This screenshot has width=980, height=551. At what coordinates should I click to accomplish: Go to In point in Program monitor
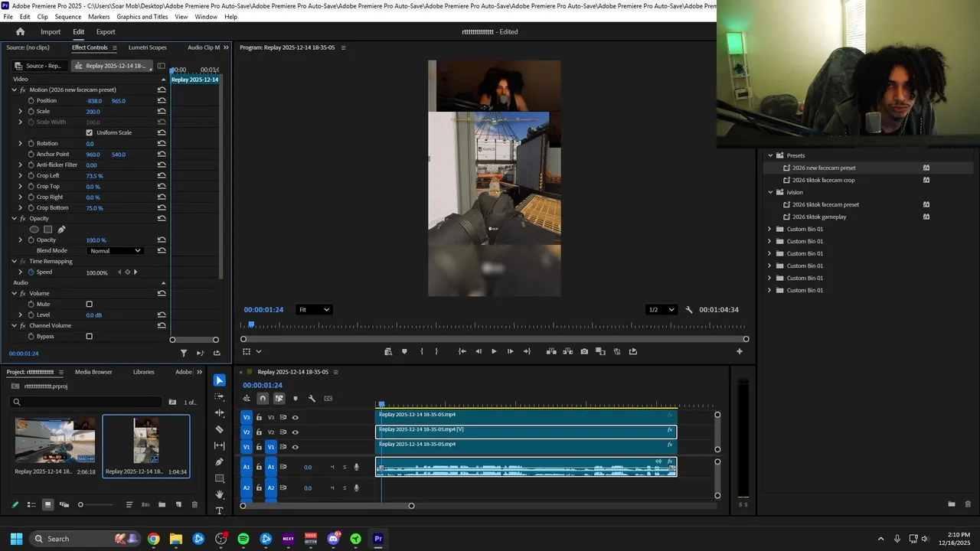pyautogui.click(x=462, y=351)
